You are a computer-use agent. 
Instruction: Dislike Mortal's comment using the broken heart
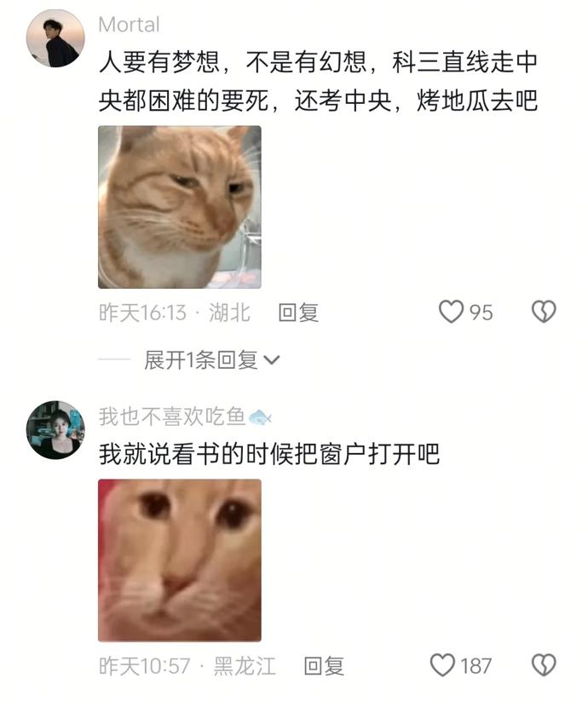pyautogui.click(x=544, y=312)
